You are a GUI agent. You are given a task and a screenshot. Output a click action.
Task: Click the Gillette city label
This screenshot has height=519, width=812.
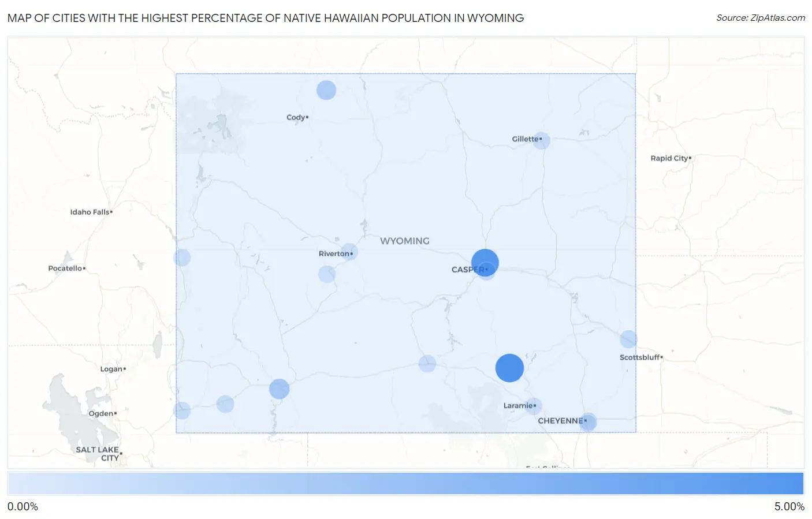coord(525,139)
